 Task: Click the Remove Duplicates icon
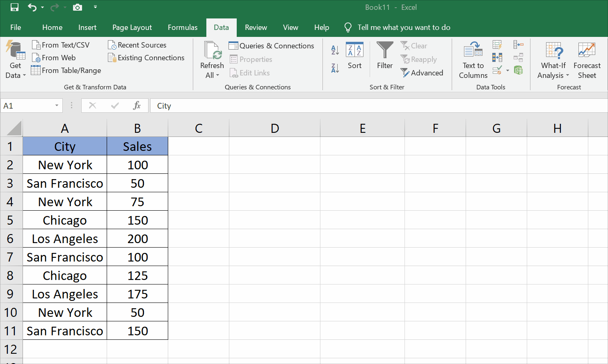click(497, 57)
